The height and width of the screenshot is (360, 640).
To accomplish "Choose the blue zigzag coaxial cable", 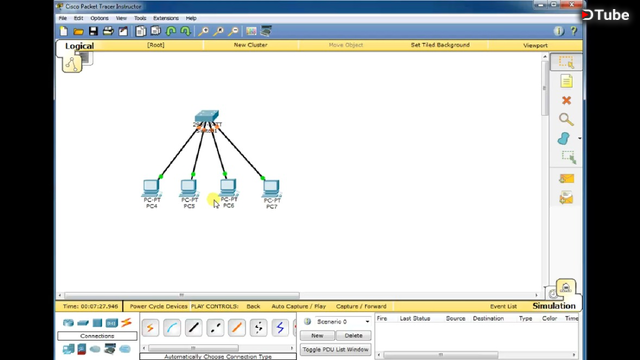I will (x=280, y=328).
